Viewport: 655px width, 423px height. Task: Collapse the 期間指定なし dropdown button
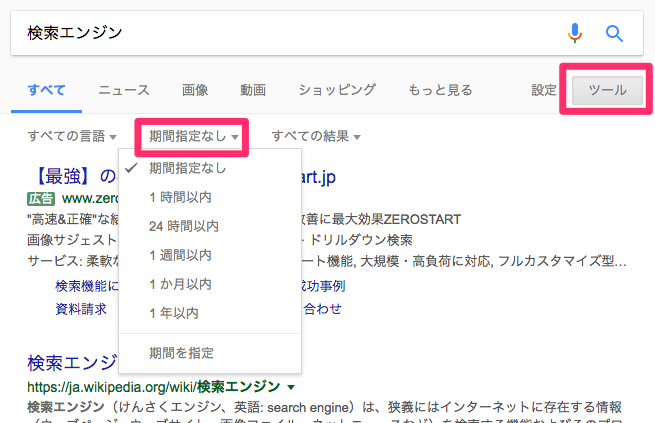(x=194, y=136)
